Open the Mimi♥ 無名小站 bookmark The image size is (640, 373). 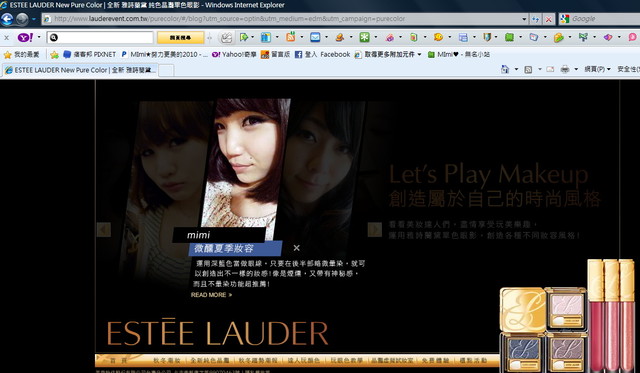click(458, 54)
